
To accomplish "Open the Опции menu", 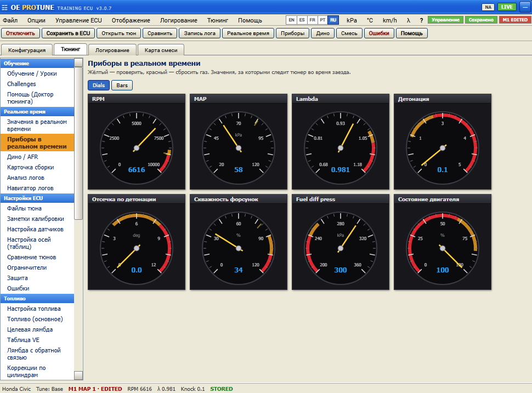I will tap(36, 20).
